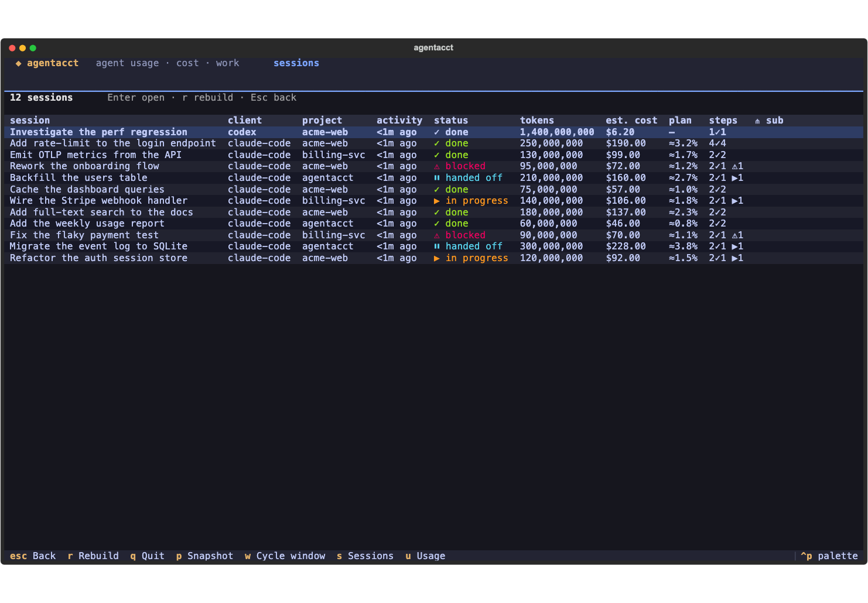
Task: Click the cost nav item
Action: click(187, 63)
